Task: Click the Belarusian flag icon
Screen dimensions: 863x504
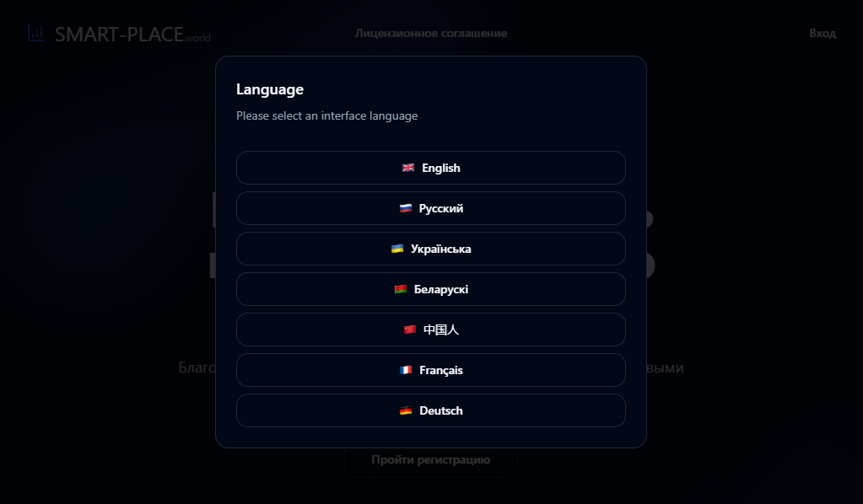Action: point(401,289)
